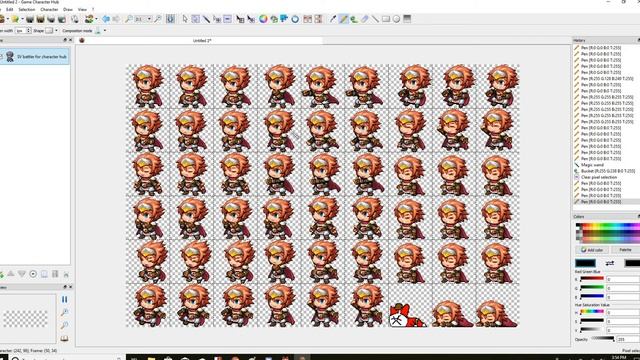Click the background color swatch

[632, 263]
